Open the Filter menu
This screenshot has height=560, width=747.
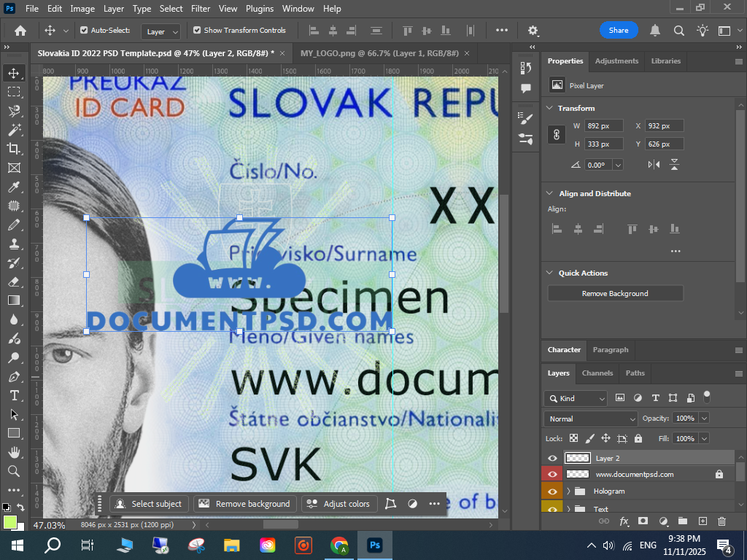200,9
